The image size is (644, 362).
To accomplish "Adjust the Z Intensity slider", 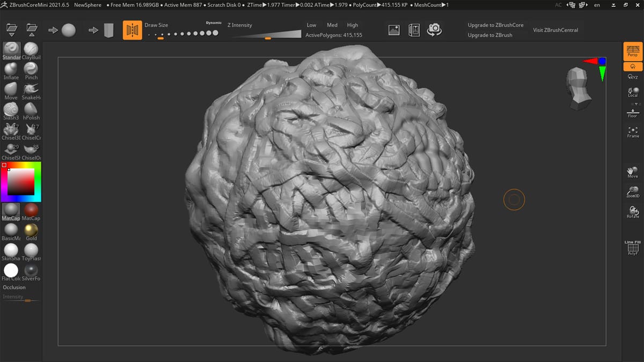I will [x=267, y=34].
